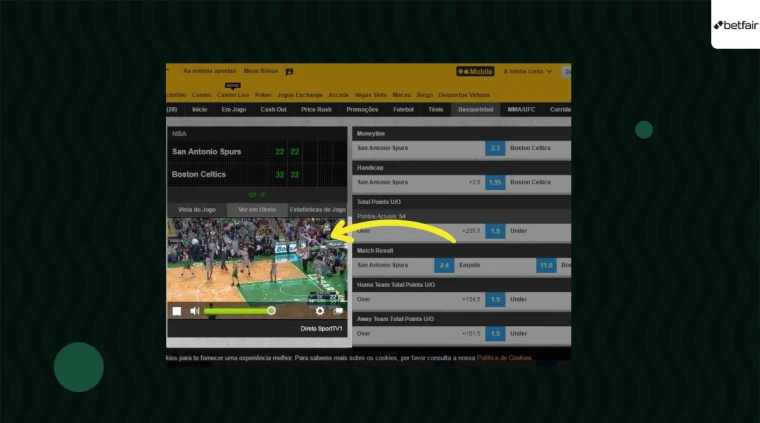Switch to Ver em Direto tab
This screenshot has height=423, width=760.
pyautogui.click(x=257, y=210)
